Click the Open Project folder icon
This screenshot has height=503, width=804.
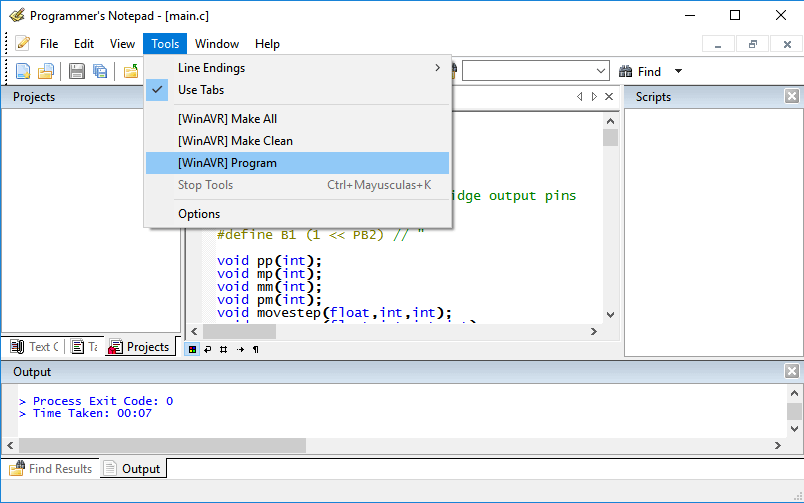tap(131, 71)
